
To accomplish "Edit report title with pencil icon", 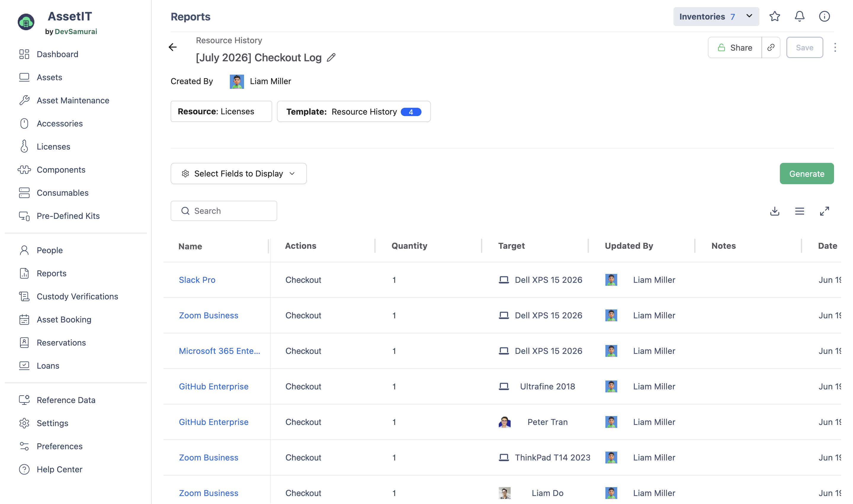I will click(331, 57).
